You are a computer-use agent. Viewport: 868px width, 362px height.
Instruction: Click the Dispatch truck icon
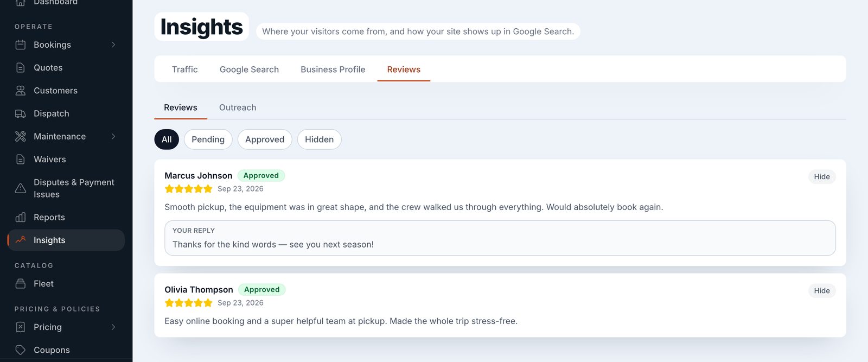[21, 113]
